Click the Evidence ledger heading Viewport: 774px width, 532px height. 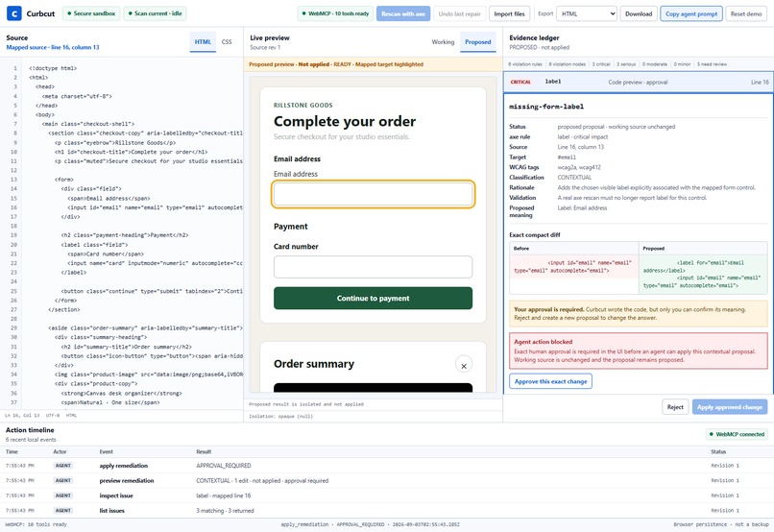coord(534,38)
